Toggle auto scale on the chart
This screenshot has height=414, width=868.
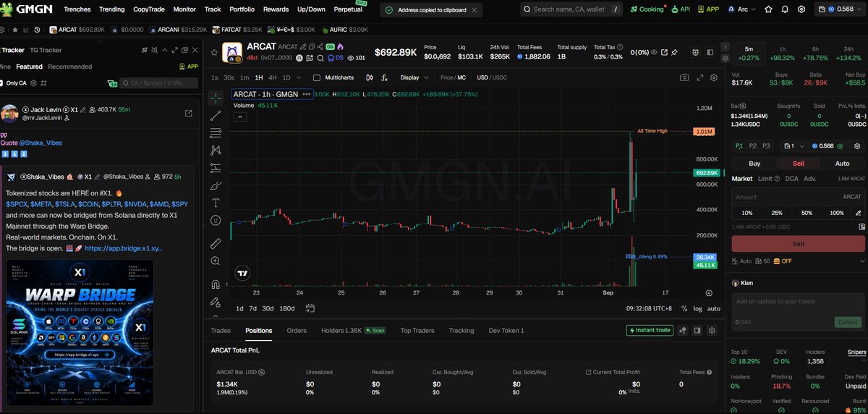click(713, 308)
